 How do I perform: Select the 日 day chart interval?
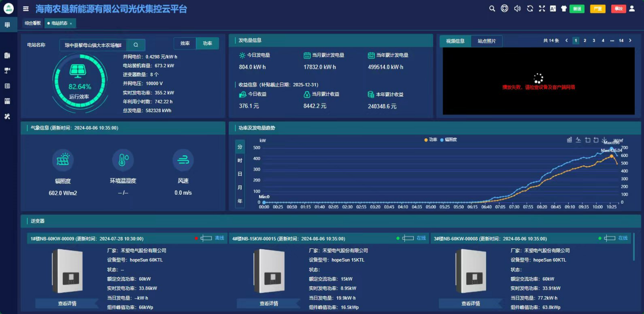240,174
